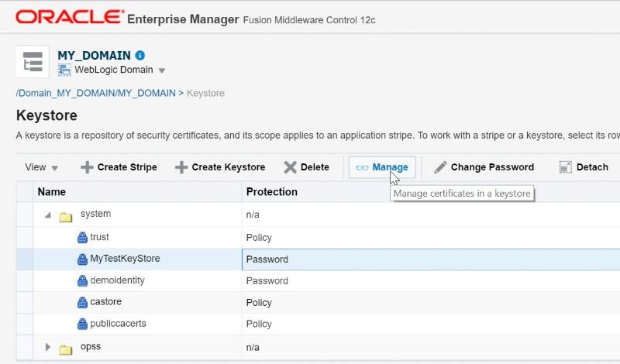Click the WebLogic Domain menu icon
Screen dimensions: 620x364
64,70
